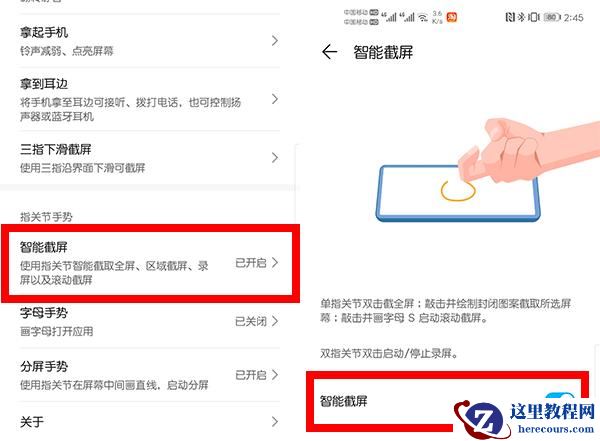
Task: Tap the NFC icon in the status bar
Action: [510, 17]
